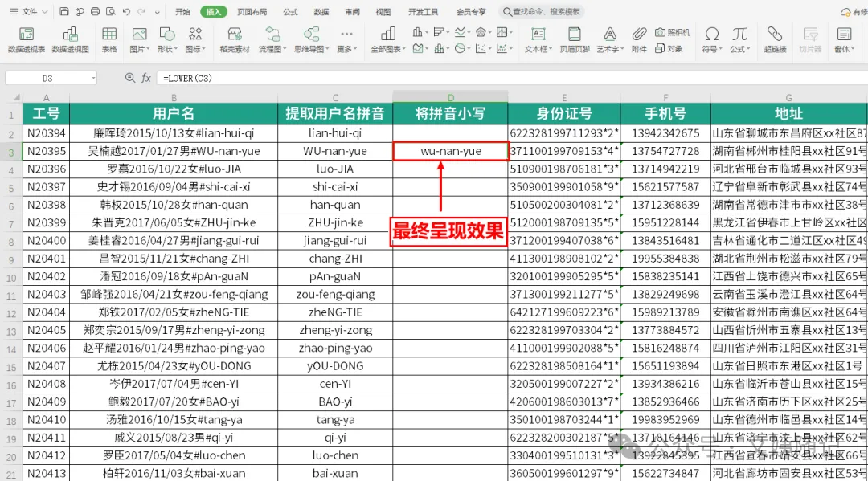
Task: Insert a hyperlink (超链接)
Action: [x=775, y=40]
